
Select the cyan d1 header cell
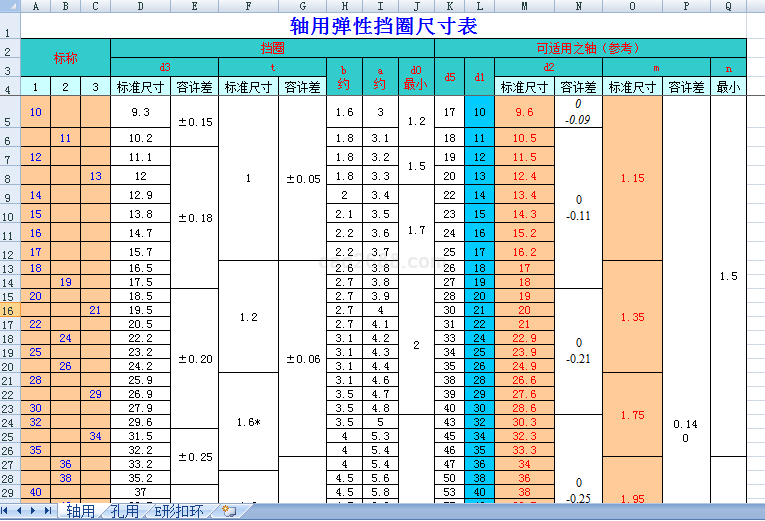pos(479,77)
